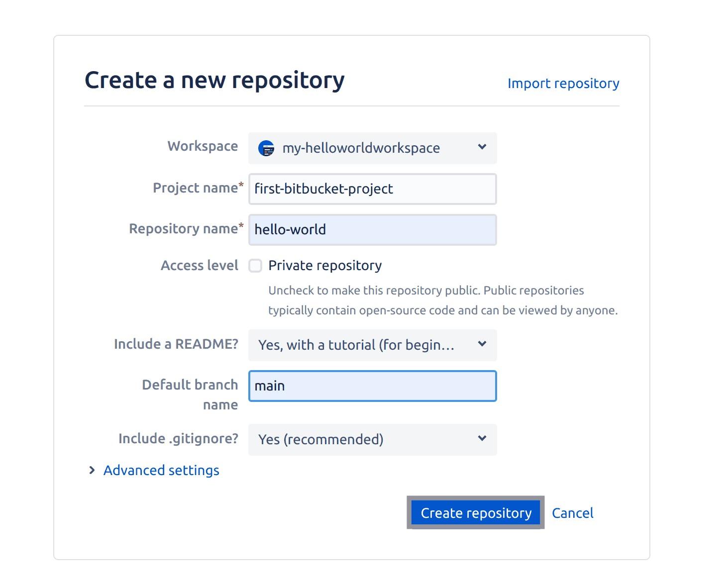Open the Import repository link
The height and width of the screenshot is (582, 728).
tap(563, 84)
